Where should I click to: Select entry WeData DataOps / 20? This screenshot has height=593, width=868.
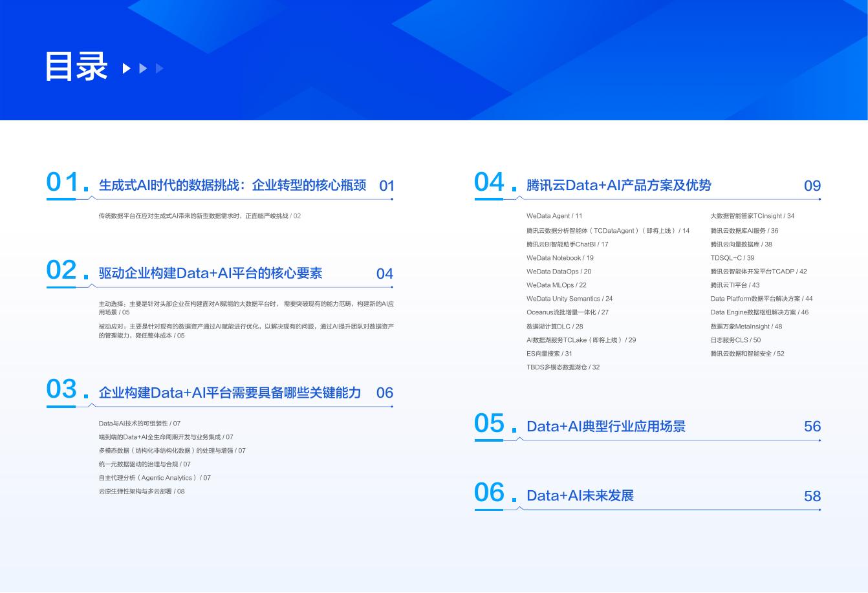point(559,272)
